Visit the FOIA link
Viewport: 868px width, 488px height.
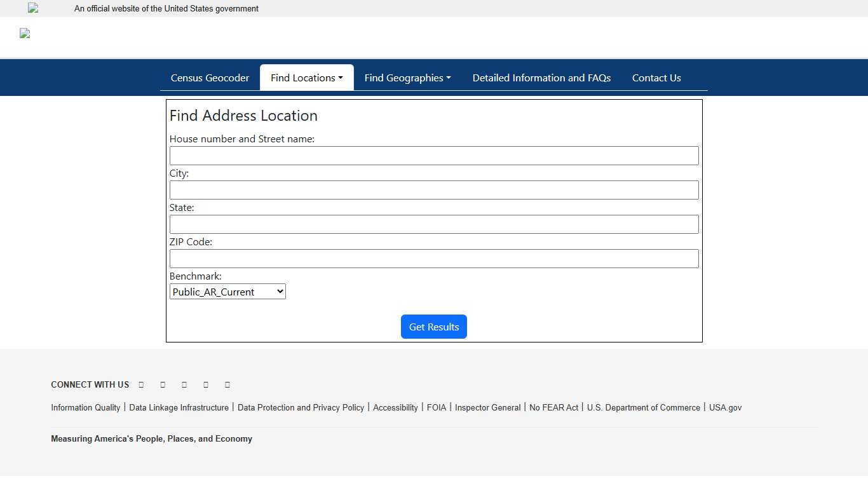coord(437,407)
